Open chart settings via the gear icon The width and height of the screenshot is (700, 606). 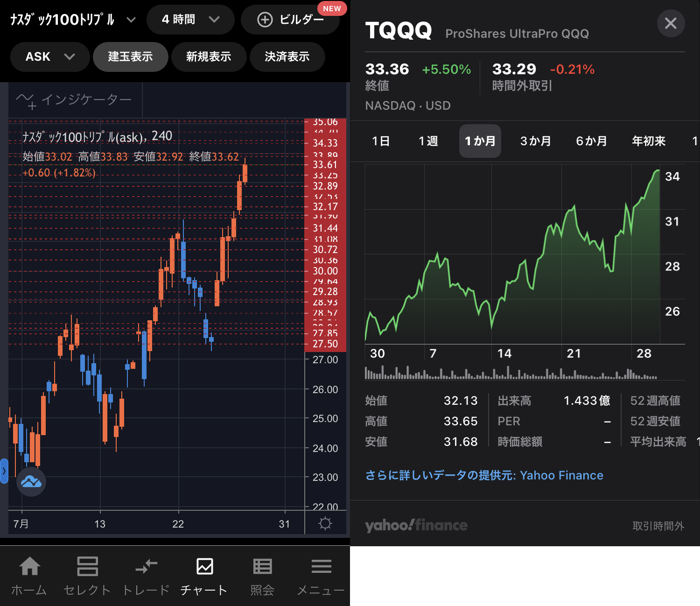pyautogui.click(x=325, y=523)
